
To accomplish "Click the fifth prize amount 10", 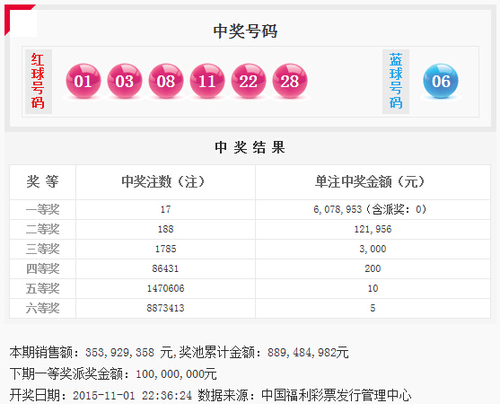I will (x=373, y=288).
